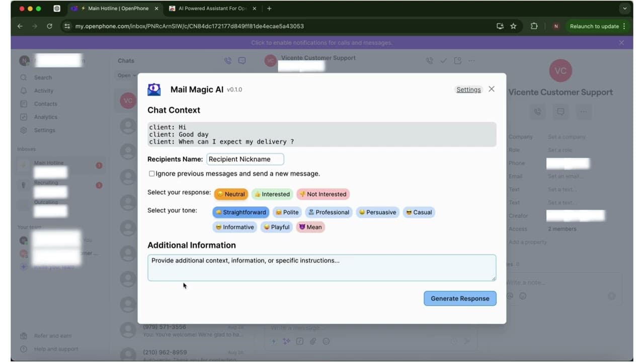
Task: Open the Chrome profile N avatar
Action: coord(555,26)
